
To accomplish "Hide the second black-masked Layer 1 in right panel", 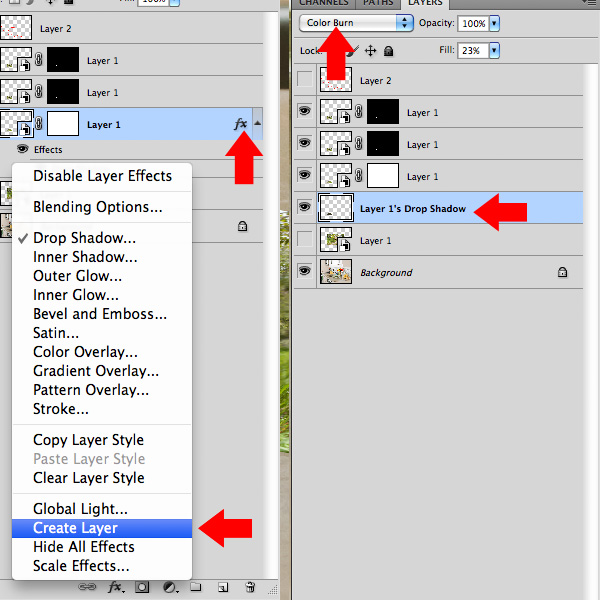I will click(x=305, y=143).
